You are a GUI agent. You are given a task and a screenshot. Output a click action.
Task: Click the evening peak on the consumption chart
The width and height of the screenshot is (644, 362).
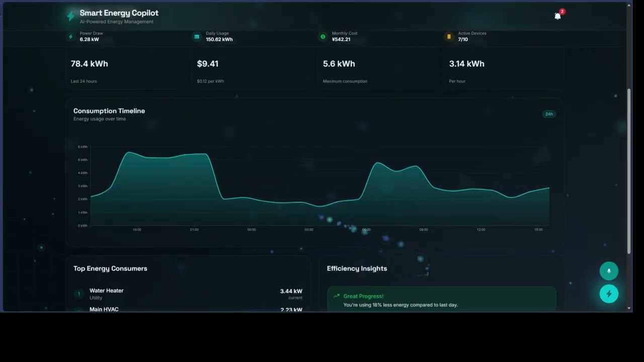129,152
